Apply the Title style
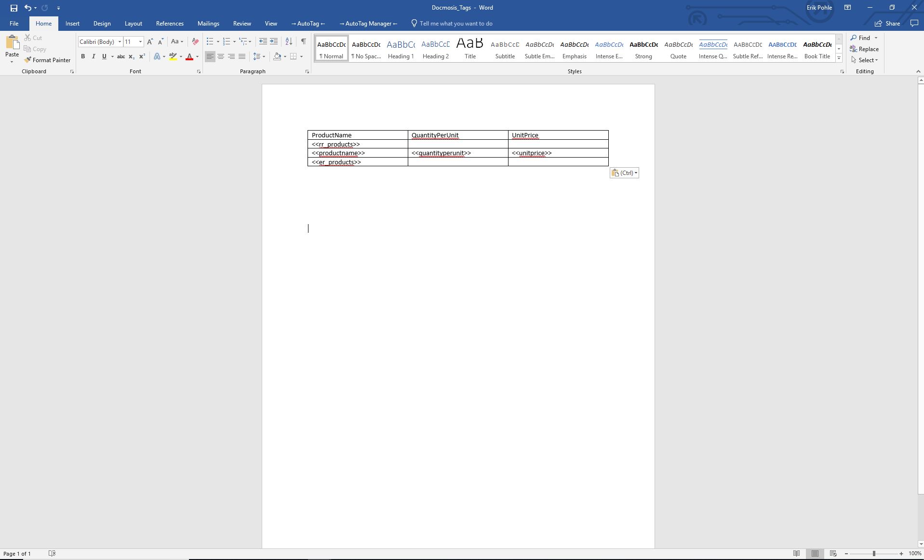Image resolution: width=924 pixels, height=560 pixels. tap(470, 49)
